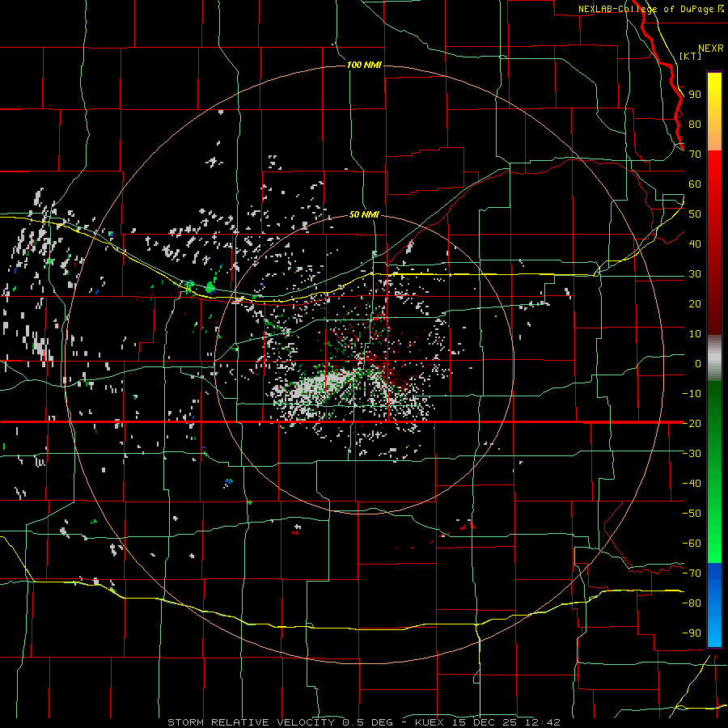The width and height of the screenshot is (728, 728).
Task: Click the "100 NMI" range ring label
Action: pos(364,65)
